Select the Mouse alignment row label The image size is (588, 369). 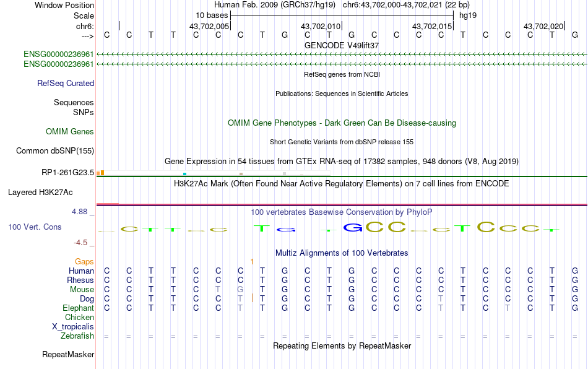coord(82,290)
